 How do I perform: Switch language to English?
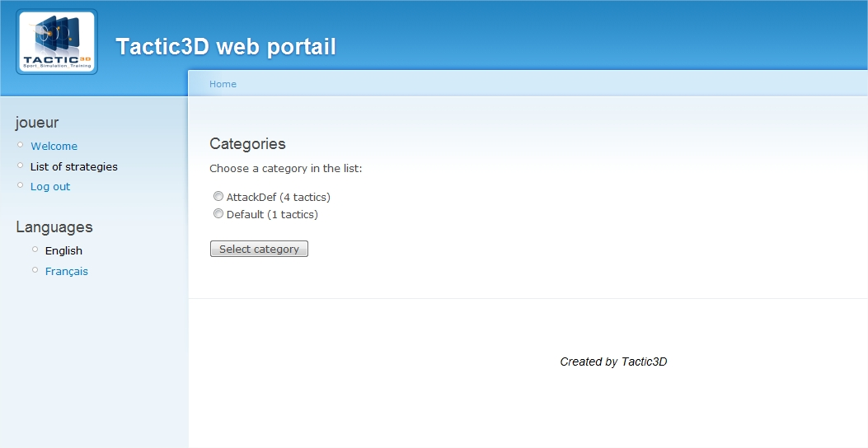tap(63, 251)
